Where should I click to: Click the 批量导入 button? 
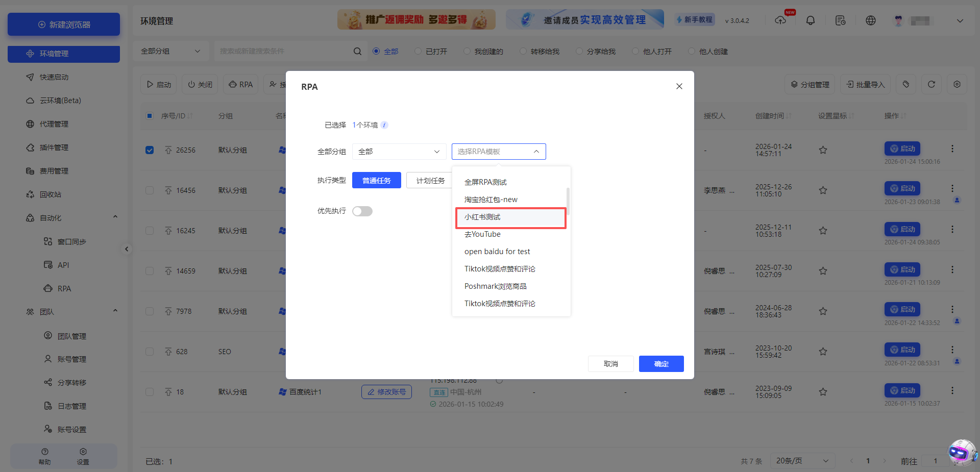click(x=865, y=84)
